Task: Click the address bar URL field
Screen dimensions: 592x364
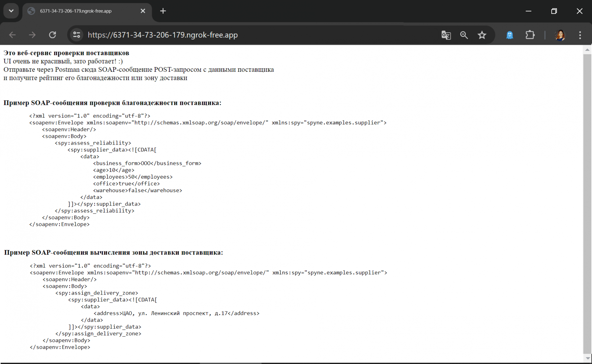Action: coord(236,35)
